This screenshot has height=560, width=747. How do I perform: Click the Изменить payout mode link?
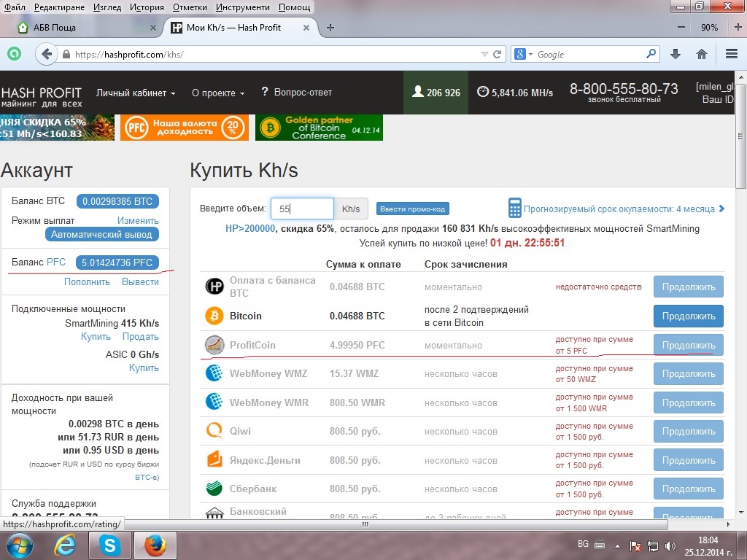click(138, 220)
